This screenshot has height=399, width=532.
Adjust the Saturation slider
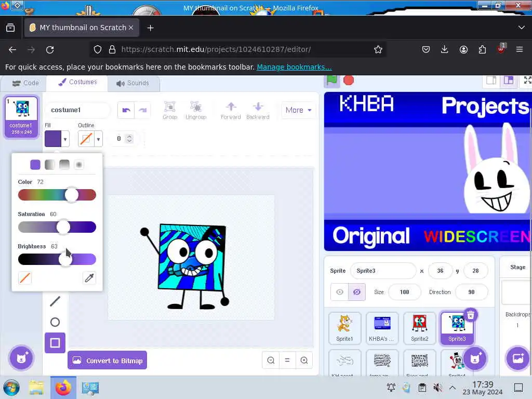(57, 227)
